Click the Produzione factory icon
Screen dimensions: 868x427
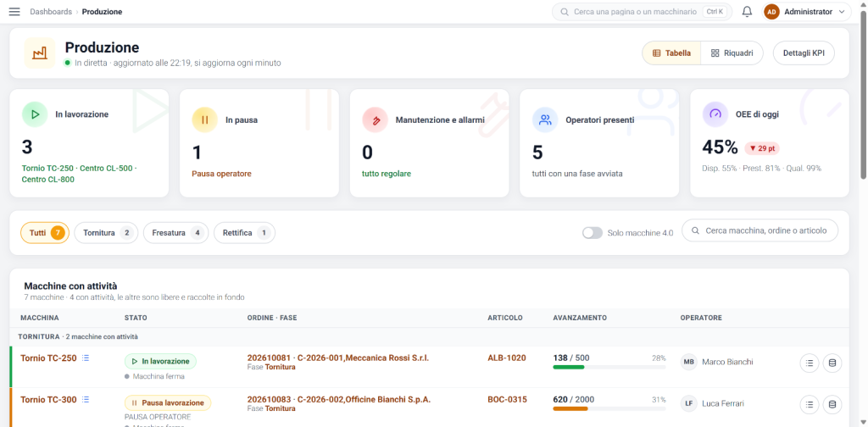39,53
